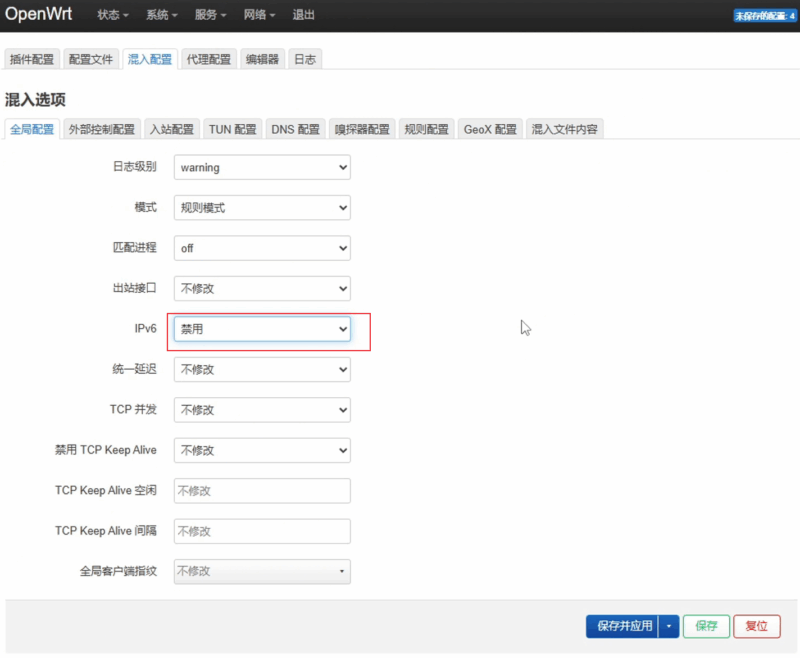The height and width of the screenshot is (658, 800).
Task: Click the arrow beside 保存并应用
Action: point(669,626)
